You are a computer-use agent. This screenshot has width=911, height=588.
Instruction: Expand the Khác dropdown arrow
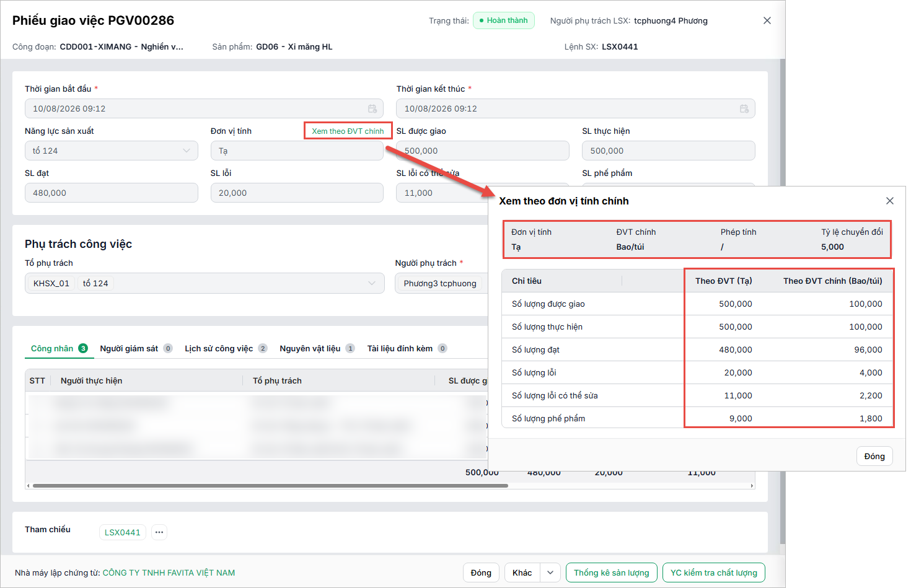pyautogui.click(x=550, y=573)
